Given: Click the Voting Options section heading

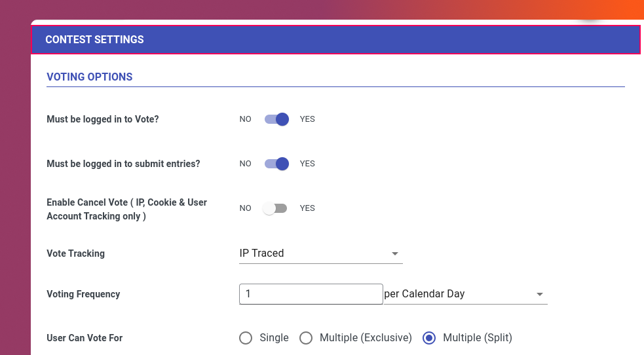Looking at the screenshot, I should coord(90,77).
